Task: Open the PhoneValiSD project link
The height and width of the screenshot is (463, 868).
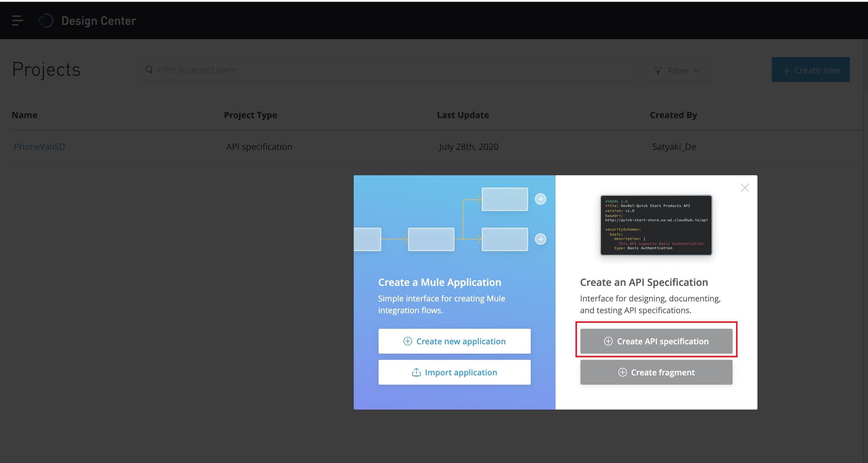Action: [x=39, y=147]
